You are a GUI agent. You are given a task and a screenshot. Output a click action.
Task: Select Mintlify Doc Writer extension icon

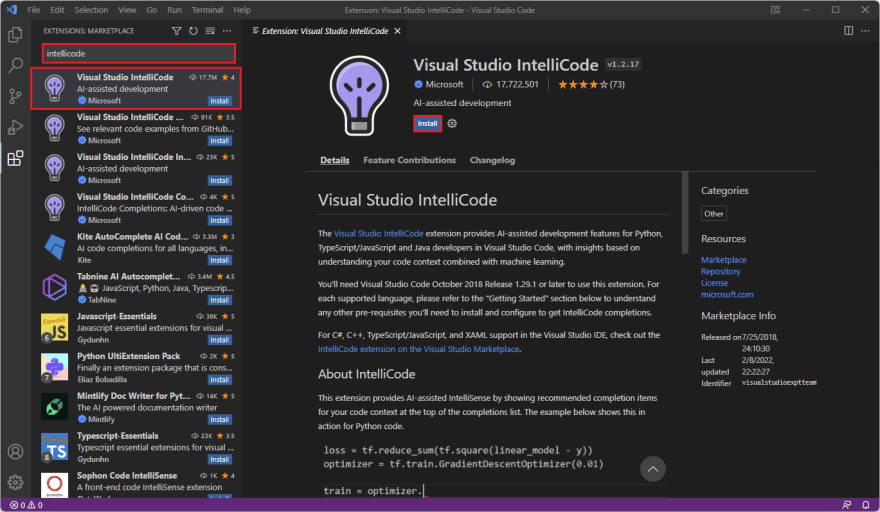click(x=54, y=407)
